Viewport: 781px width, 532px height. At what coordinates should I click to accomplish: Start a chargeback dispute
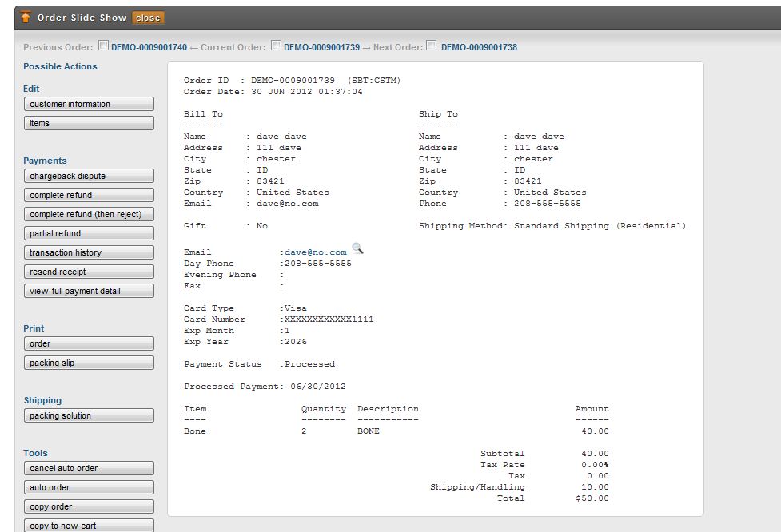click(x=90, y=176)
